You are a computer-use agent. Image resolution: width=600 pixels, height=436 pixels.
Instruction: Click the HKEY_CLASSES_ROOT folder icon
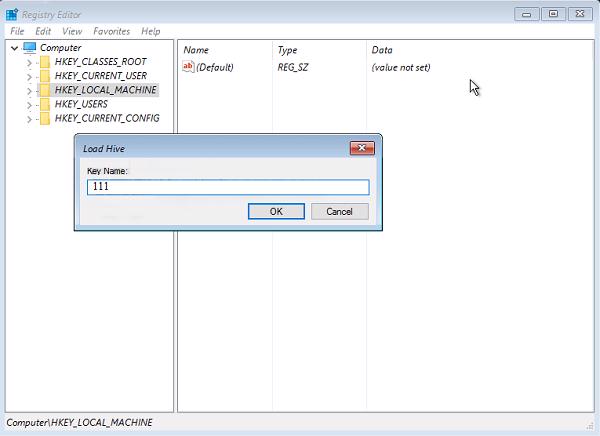45,62
